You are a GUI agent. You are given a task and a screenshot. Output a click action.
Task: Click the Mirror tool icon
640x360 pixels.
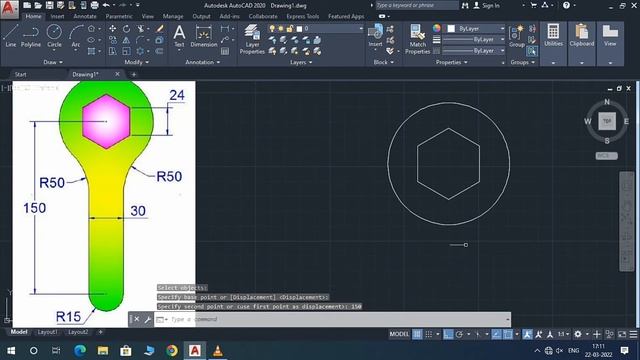(x=127, y=40)
